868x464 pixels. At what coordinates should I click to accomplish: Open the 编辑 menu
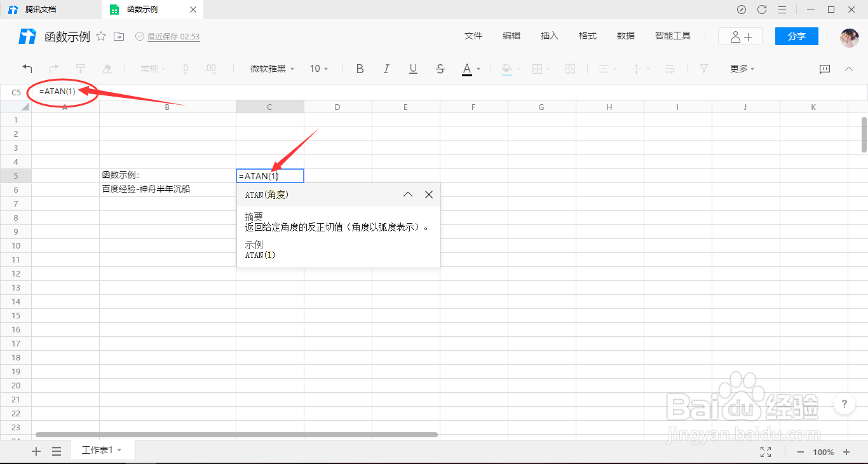coord(512,36)
